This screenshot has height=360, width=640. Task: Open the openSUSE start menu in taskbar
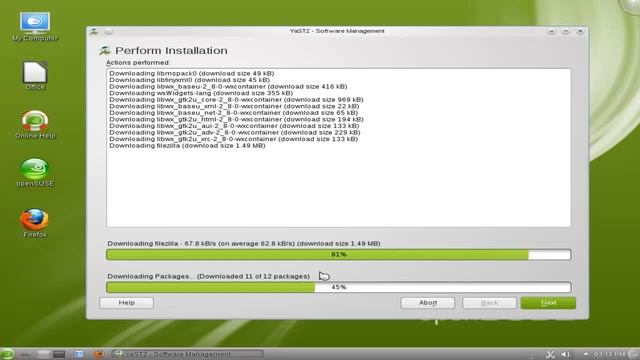pos(7,354)
